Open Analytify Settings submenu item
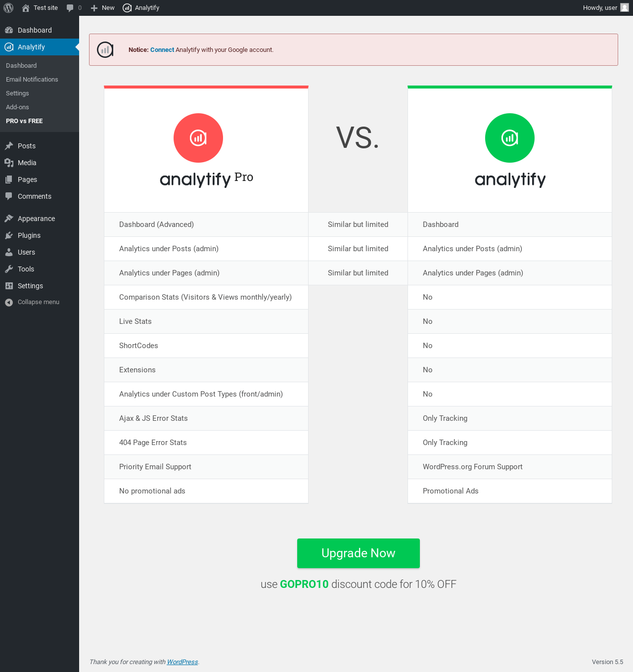 click(x=17, y=93)
